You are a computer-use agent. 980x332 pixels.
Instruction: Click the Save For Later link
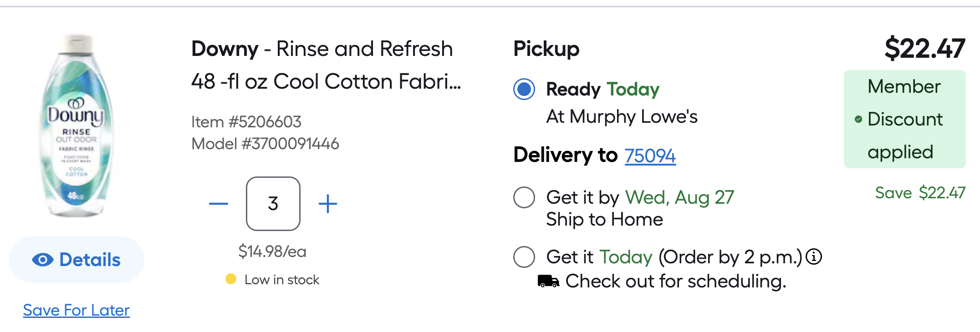tap(77, 310)
